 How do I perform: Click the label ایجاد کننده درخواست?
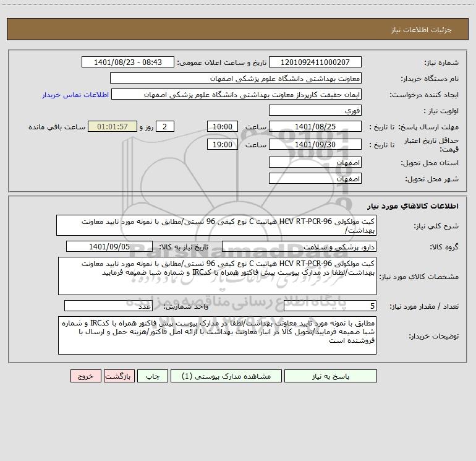(424, 95)
